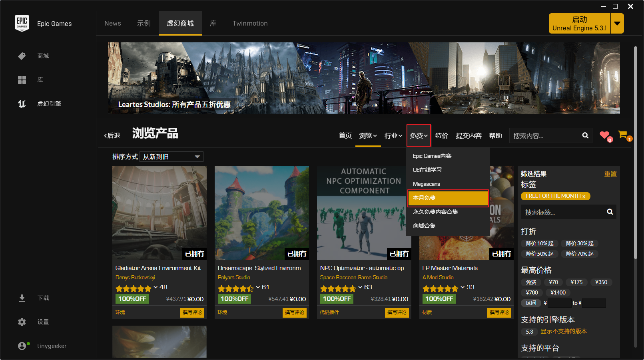Switch to the News tab

[x=113, y=24]
